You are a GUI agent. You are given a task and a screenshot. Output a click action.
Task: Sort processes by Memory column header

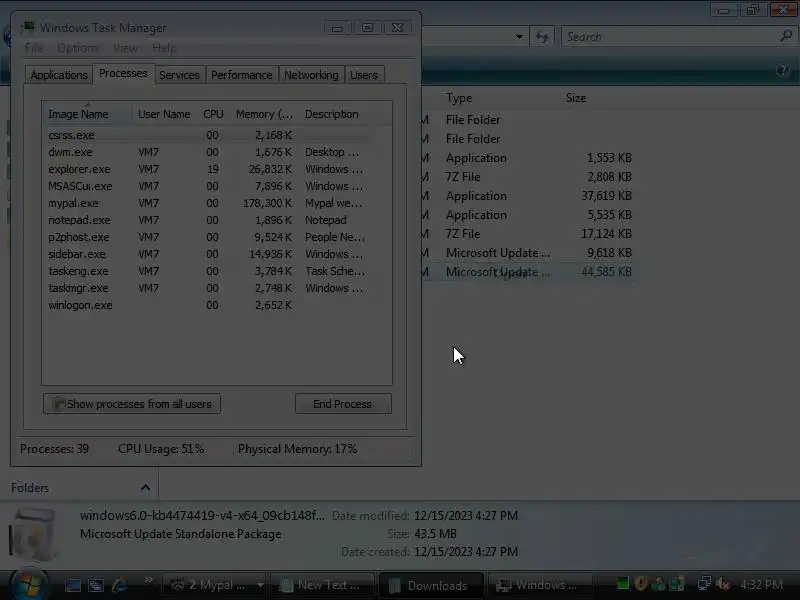[x=264, y=114]
